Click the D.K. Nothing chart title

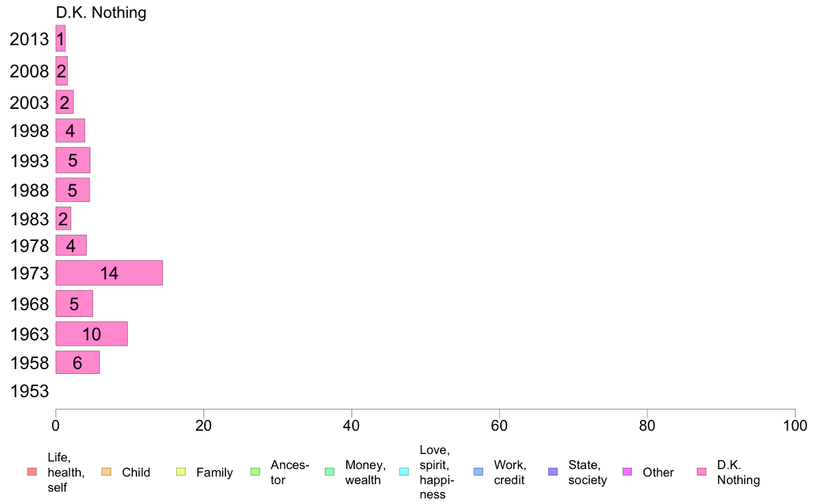click(101, 12)
